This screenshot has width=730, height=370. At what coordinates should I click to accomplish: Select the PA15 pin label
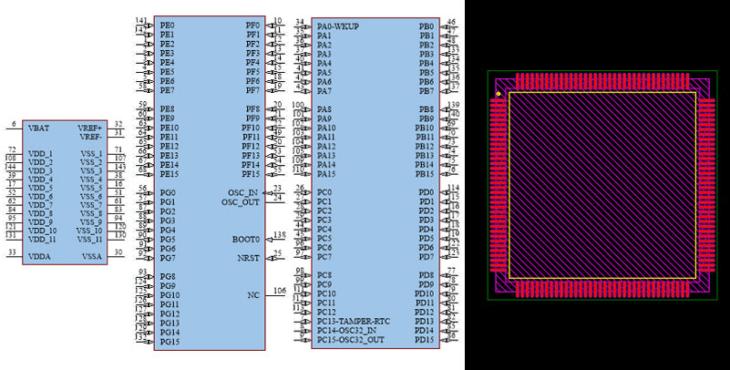click(326, 174)
